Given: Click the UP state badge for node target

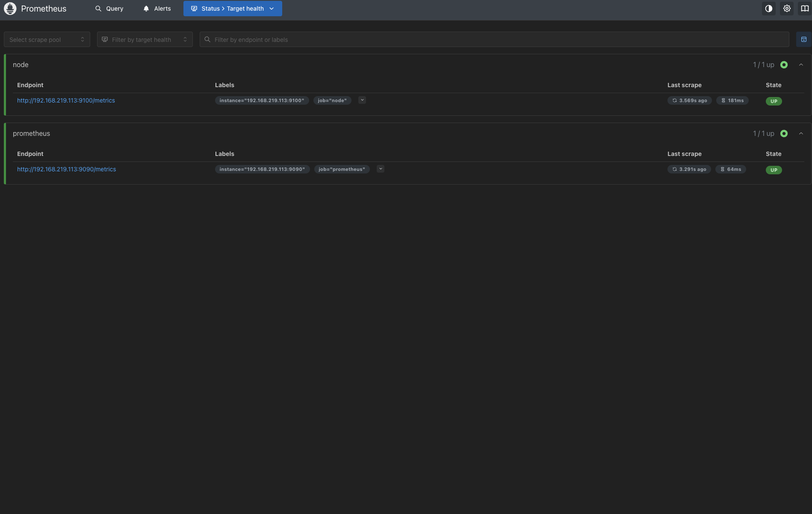Looking at the screenshot, I should 774,101.
